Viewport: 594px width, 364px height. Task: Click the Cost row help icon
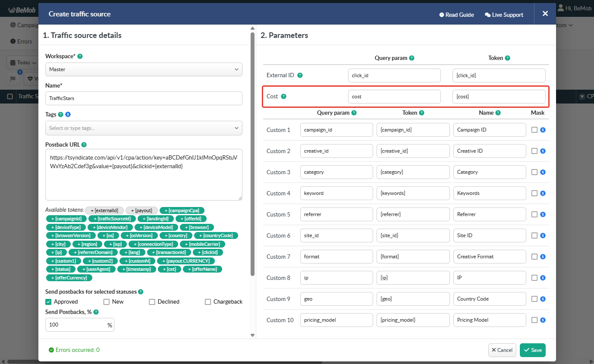283,97
